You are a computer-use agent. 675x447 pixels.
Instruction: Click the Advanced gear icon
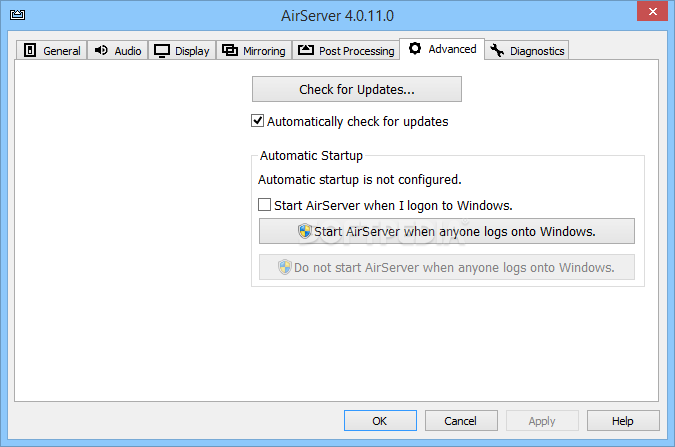[415, 49]
